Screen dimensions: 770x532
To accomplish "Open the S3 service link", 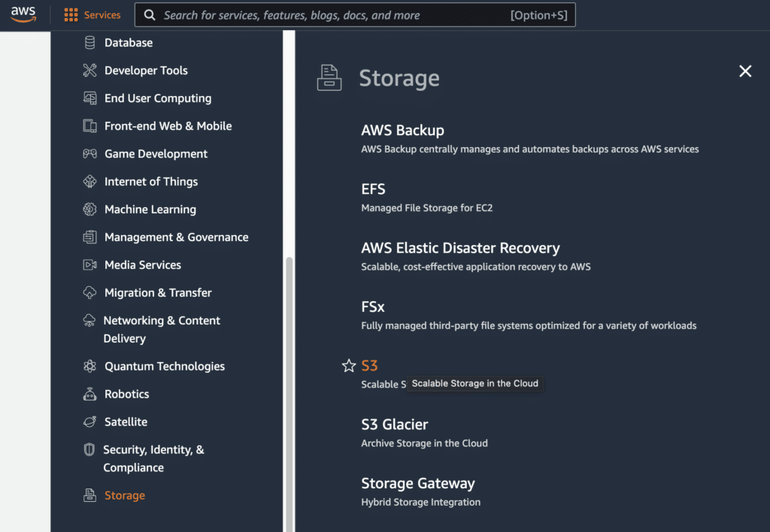I will click(369, 366).
